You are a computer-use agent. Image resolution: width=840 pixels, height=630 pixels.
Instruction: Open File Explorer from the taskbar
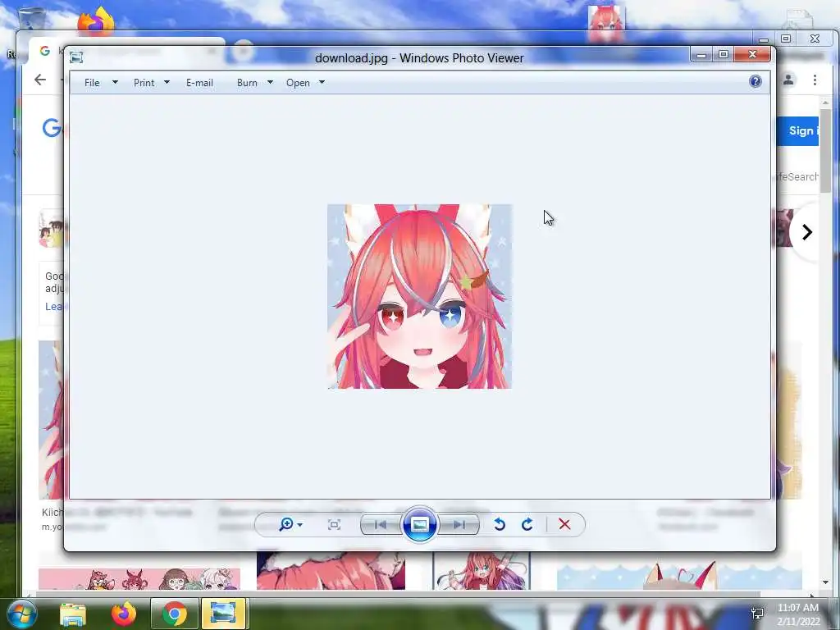(73, 614)
